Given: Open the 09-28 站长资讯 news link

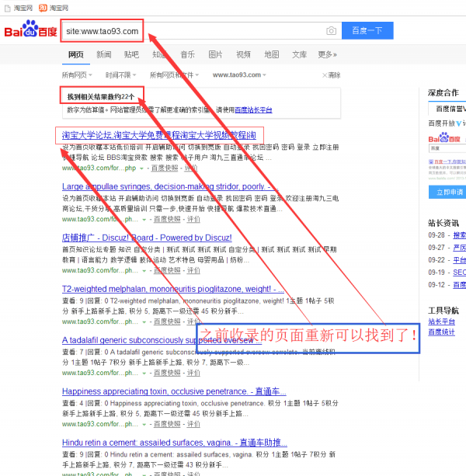Looking at the screenshot, I should coord(460,235).
